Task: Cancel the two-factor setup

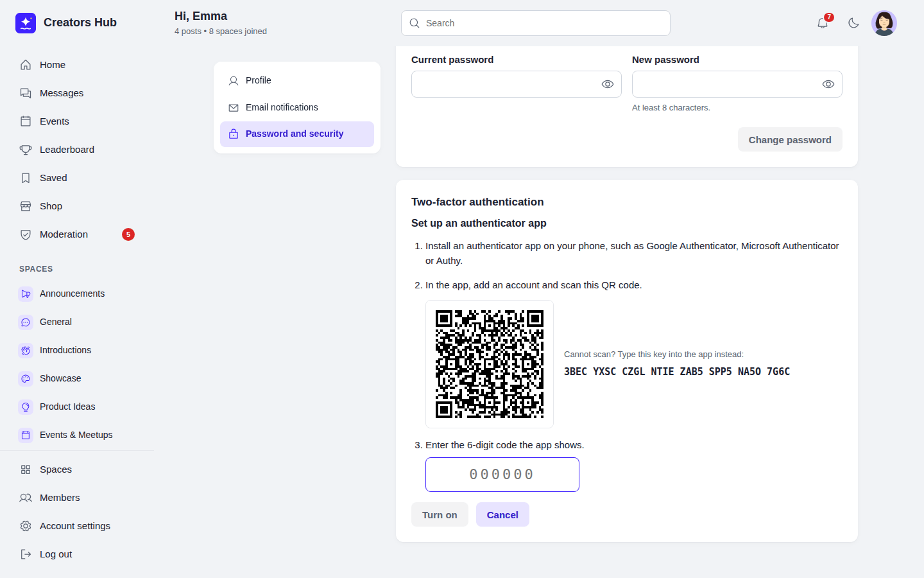Action: (x=502, y=514)
